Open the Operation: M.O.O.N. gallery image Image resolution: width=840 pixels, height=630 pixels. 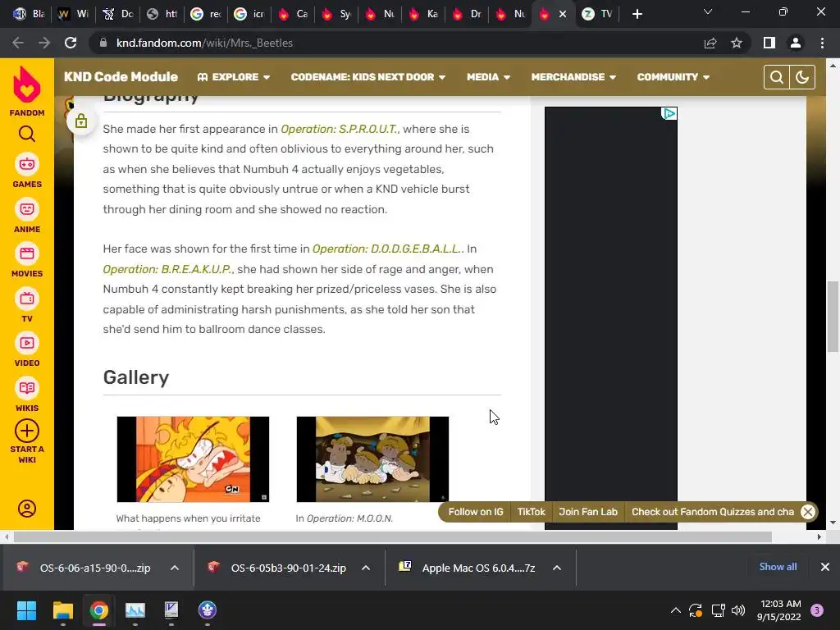point(372,459)
